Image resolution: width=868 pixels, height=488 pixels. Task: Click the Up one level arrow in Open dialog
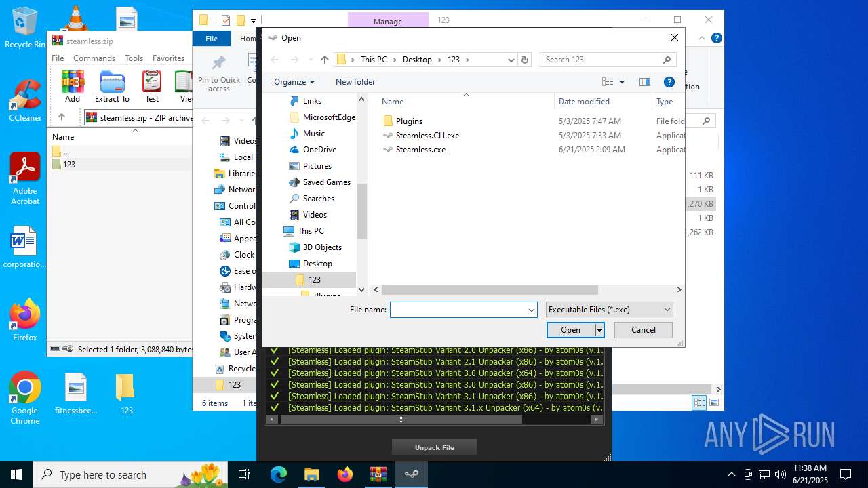325,60
